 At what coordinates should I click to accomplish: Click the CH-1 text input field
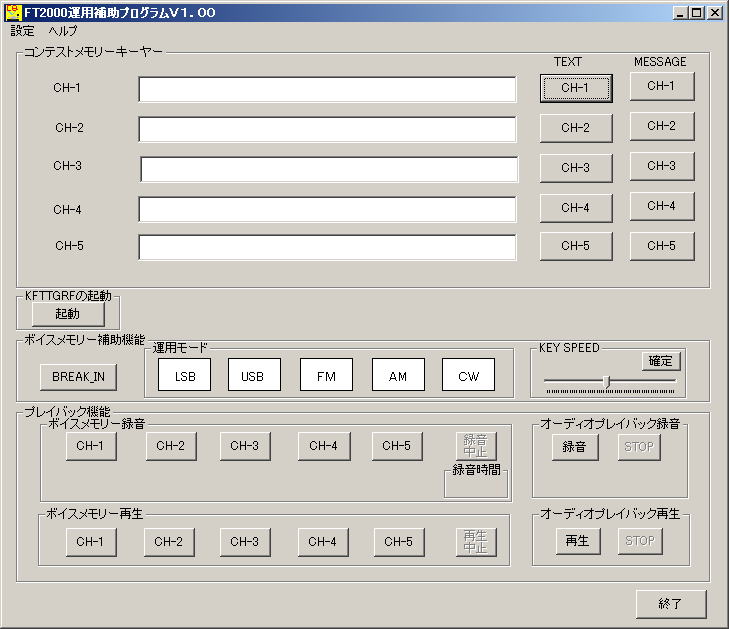pyautogui.click(x=327, y=90)
